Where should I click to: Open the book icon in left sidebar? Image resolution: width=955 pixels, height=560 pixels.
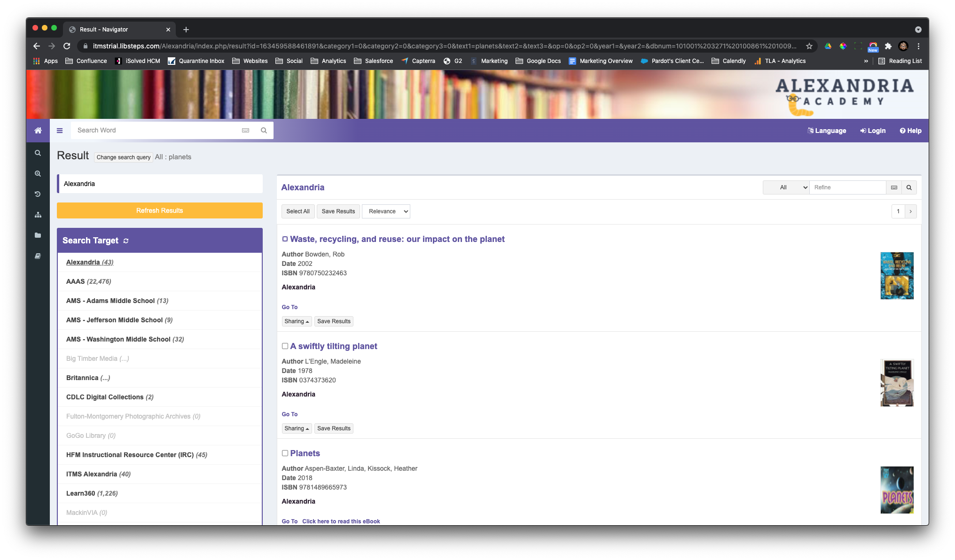point(38,256)
